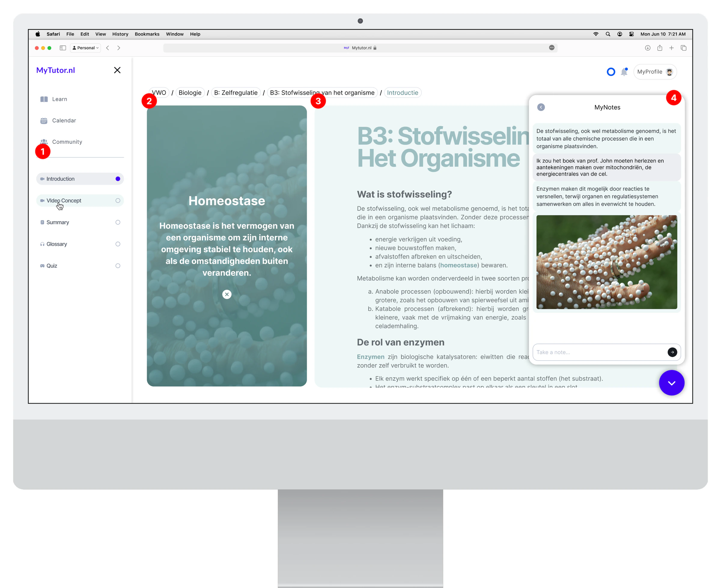Close the Homeostase definition card
The image size is (721, 588).
[227, 294]
